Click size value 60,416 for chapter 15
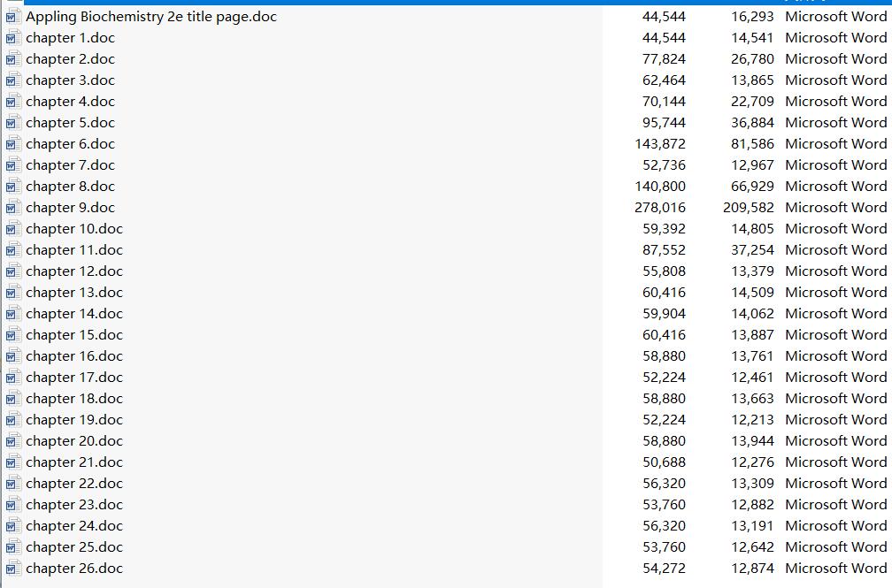The image size is (892, 588). pyautogui.click(x=664, y=335)
